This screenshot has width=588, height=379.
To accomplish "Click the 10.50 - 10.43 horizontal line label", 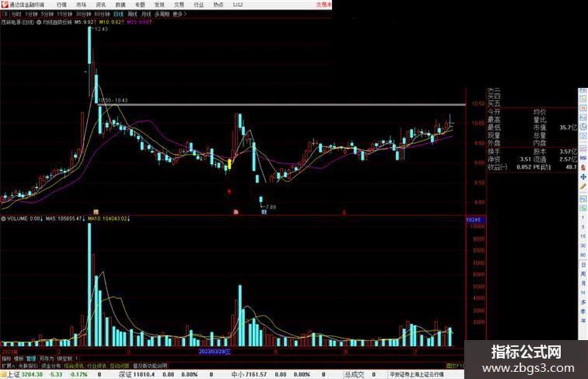I will click(113, 100).
